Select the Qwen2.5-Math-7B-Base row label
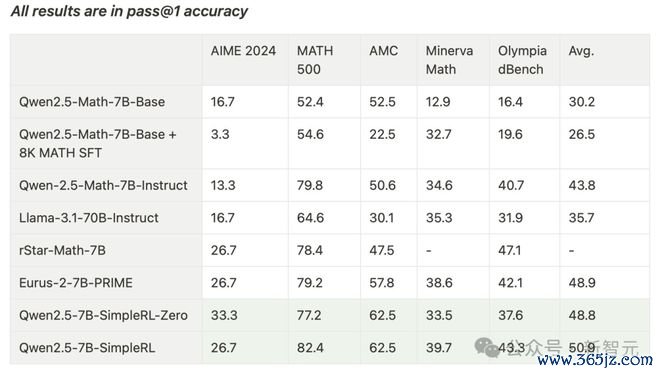Viewport: 660px width, 375px height. [92, 102]
